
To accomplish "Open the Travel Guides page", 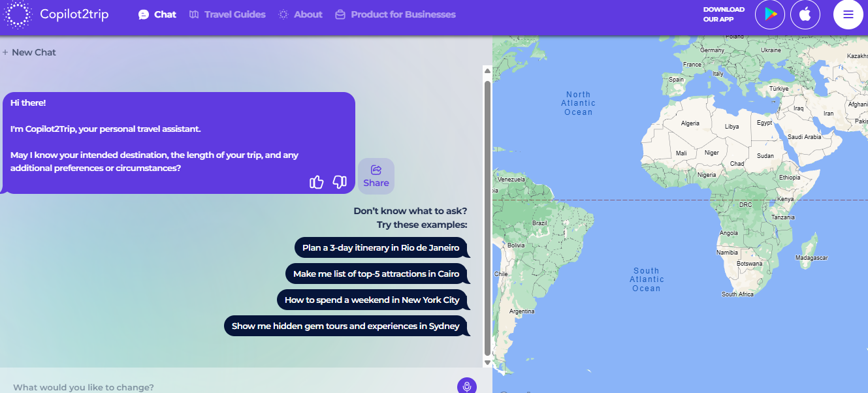I will pos(227,14).
